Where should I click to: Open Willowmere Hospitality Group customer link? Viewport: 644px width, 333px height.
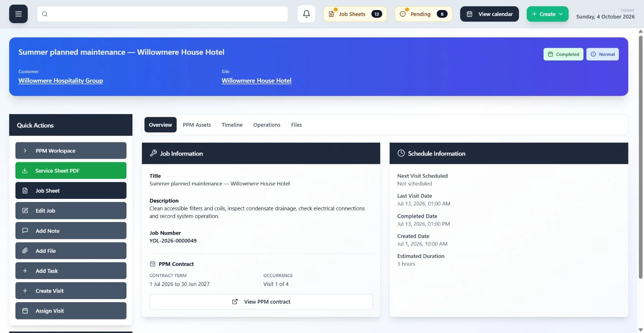[x=61, y=81]
